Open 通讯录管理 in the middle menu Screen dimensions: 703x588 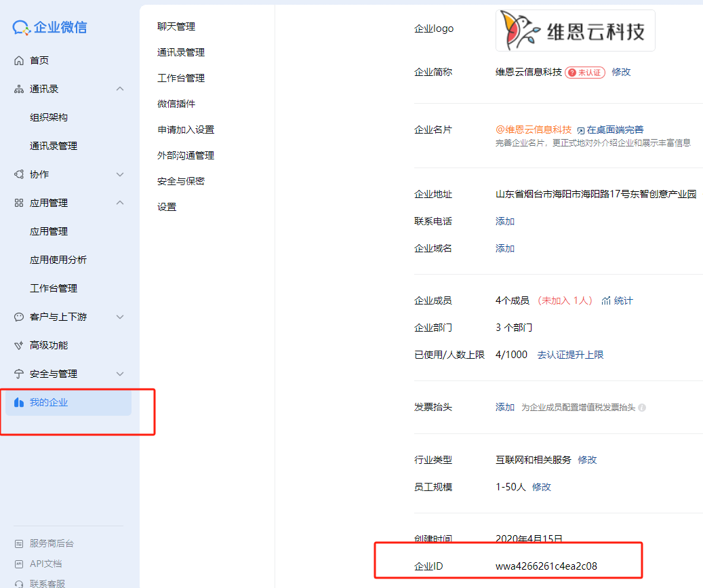pos(181,52)
